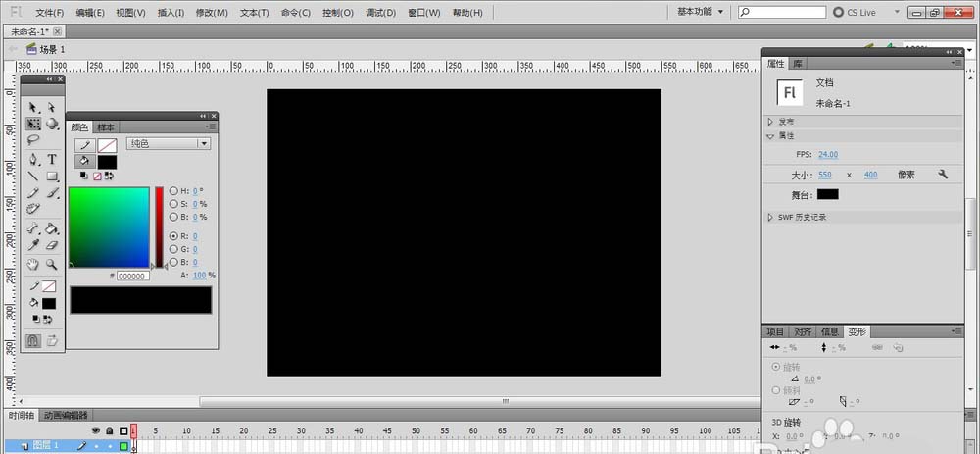
Task: Click the fill color swatch in Color panel
Action: tap(107, 162)
